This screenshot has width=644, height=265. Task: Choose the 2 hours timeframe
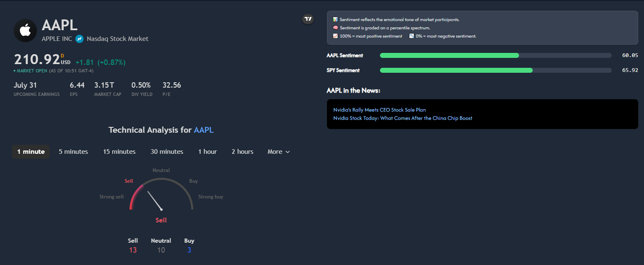pos(243,152)
